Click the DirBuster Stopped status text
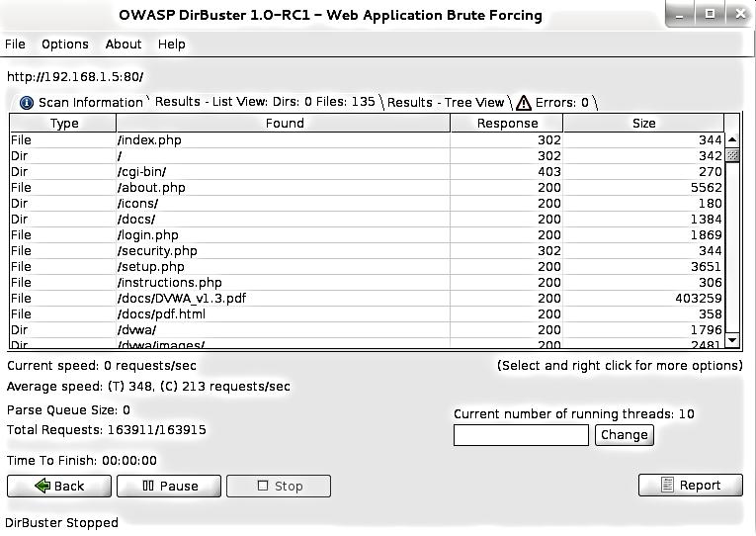 tap(61, 522)
